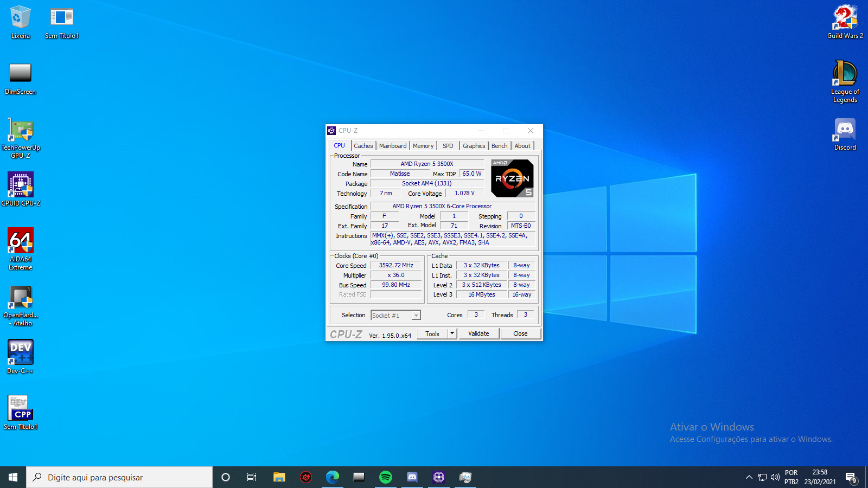Viewport: 868px width, 488px height.
Task: Expand the Tools dropdown arrow
Action: (452, 333)
